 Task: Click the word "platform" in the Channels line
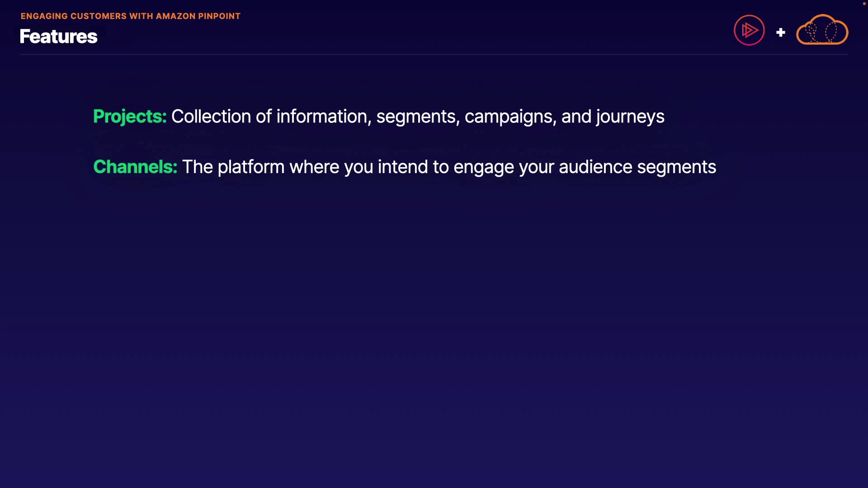(251, 167)
